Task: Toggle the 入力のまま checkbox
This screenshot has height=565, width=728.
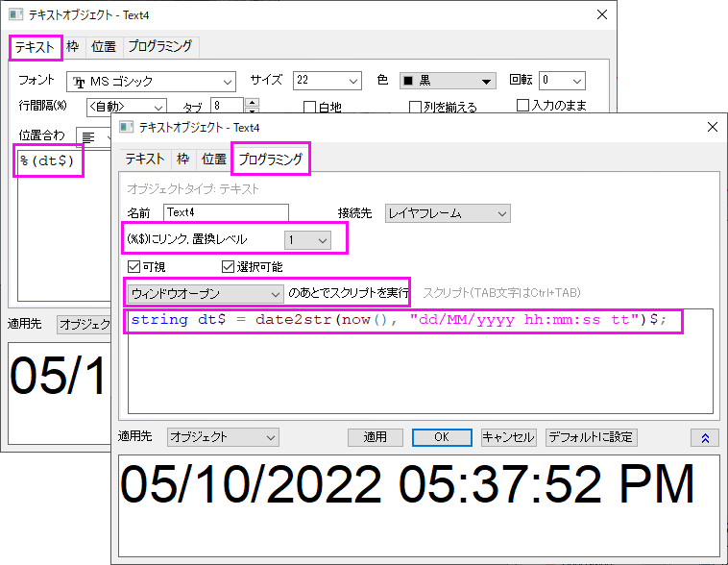Action: (522, 105)
